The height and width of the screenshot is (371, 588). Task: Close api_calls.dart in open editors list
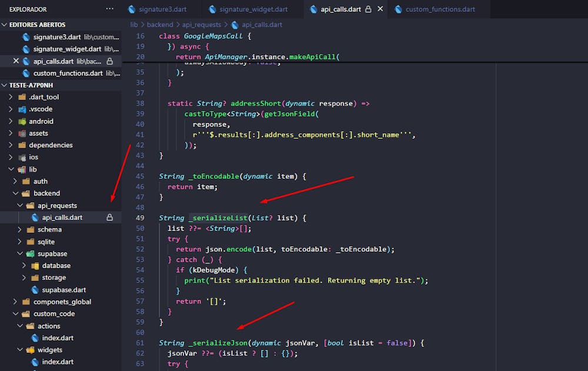(x=16, y=61)
